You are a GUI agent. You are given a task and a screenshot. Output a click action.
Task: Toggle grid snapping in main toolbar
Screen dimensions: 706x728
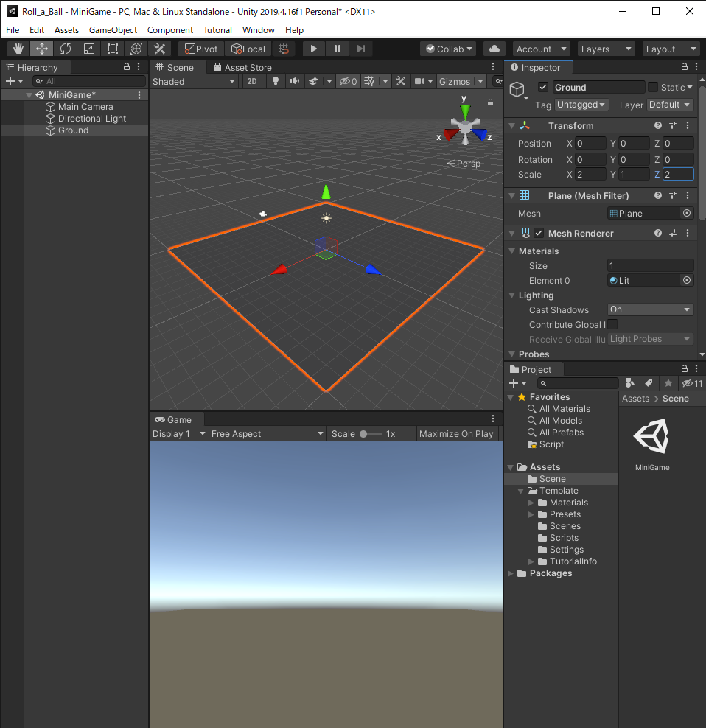pos(283,49)
